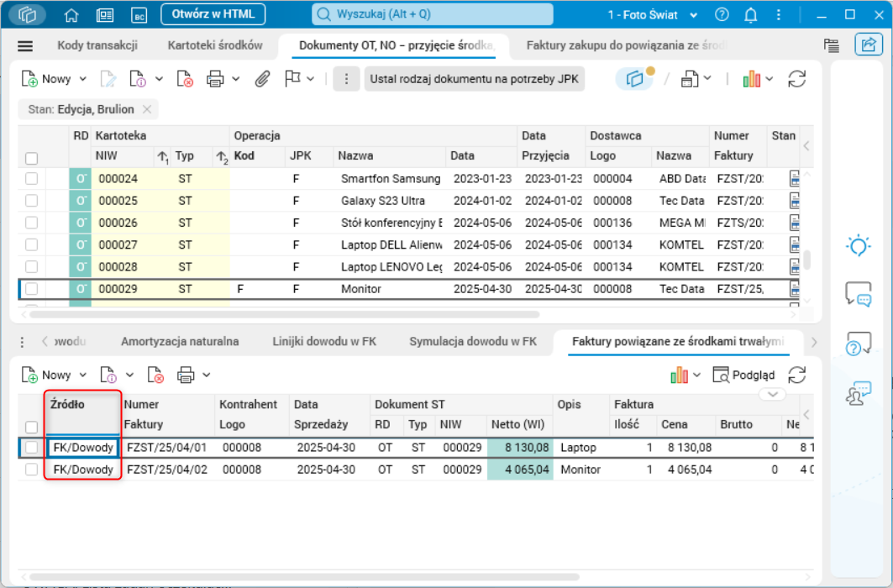Click Ustal rodzaj dokumentu na potrzeby JPK

[x=474, y=79]
